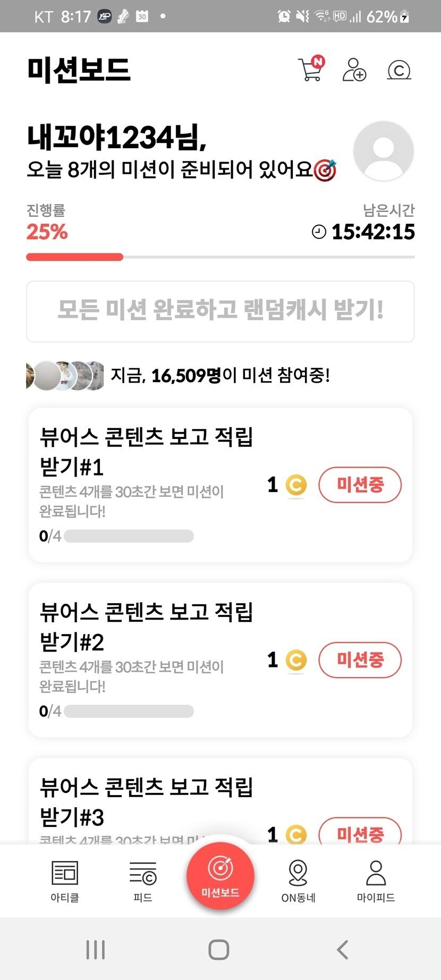Tap the remaining time clock icon
Viewport: 441px width, 980px height.
click(319, 232)
